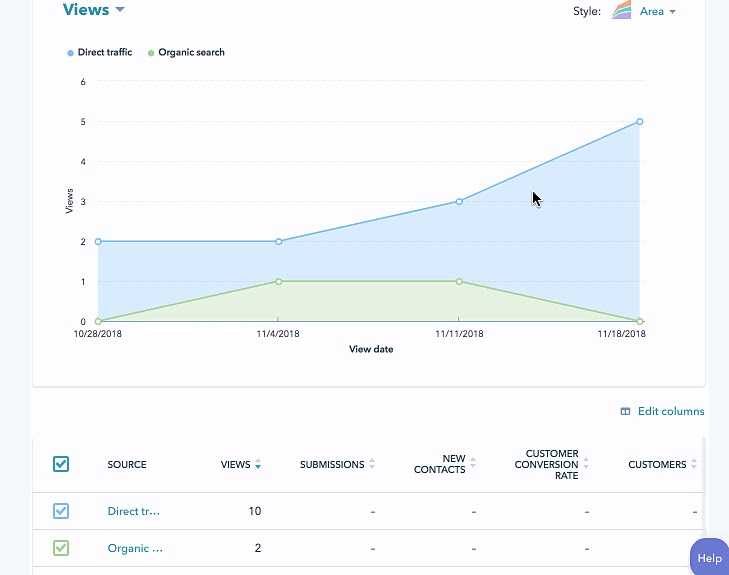Click the Help button

click(x=709, y=558)
